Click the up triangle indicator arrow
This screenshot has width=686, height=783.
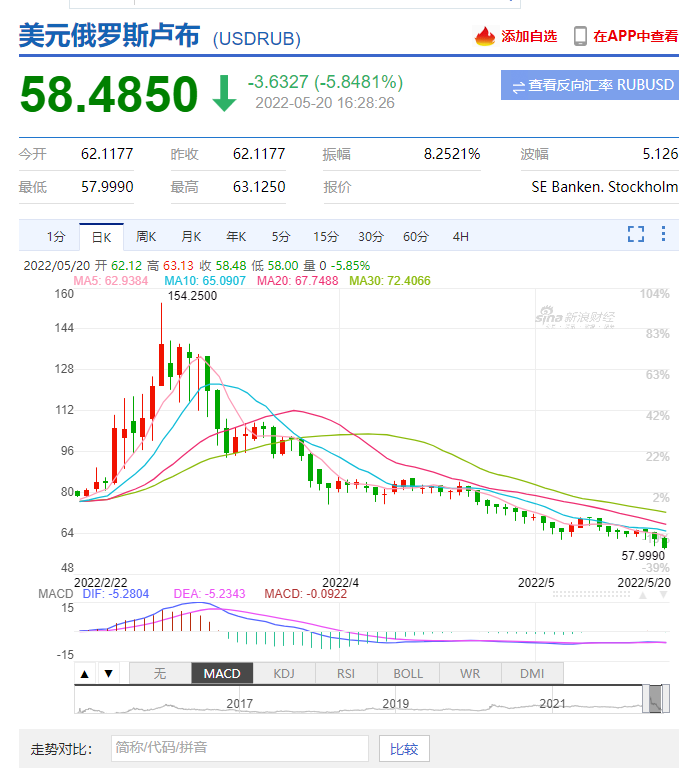coord(86,673)
